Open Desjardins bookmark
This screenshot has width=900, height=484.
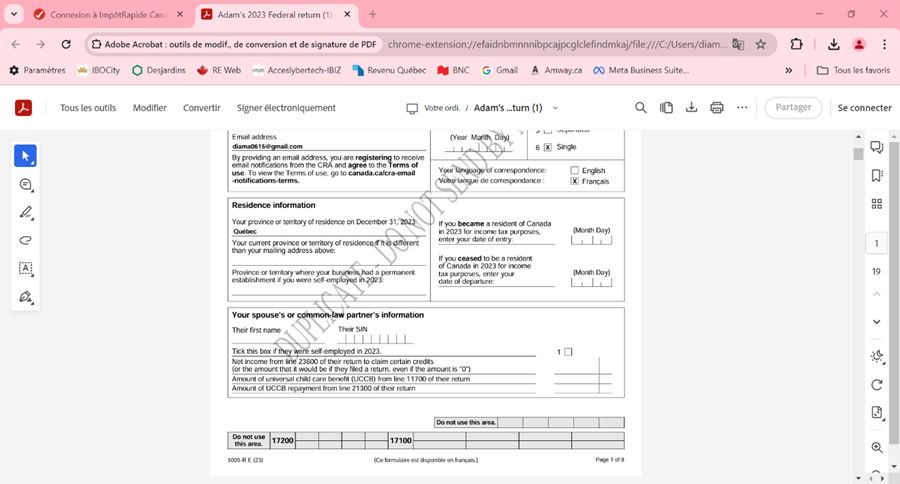point(159,70)
